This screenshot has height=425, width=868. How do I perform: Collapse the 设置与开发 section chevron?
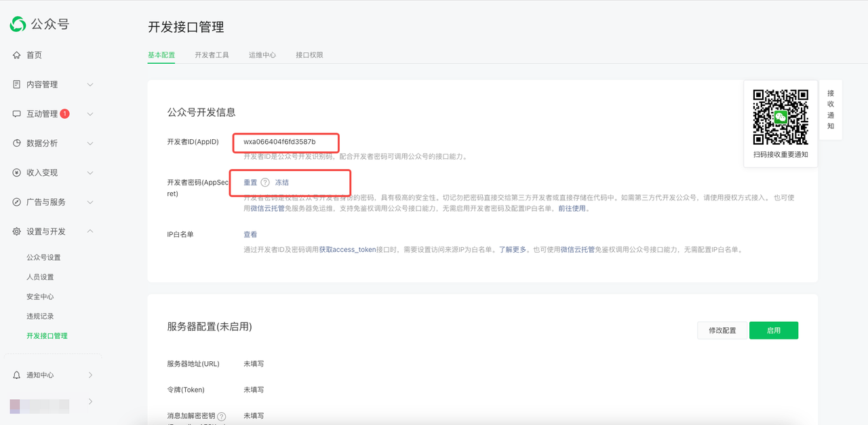pyautogui.click(x=90, y=232)
